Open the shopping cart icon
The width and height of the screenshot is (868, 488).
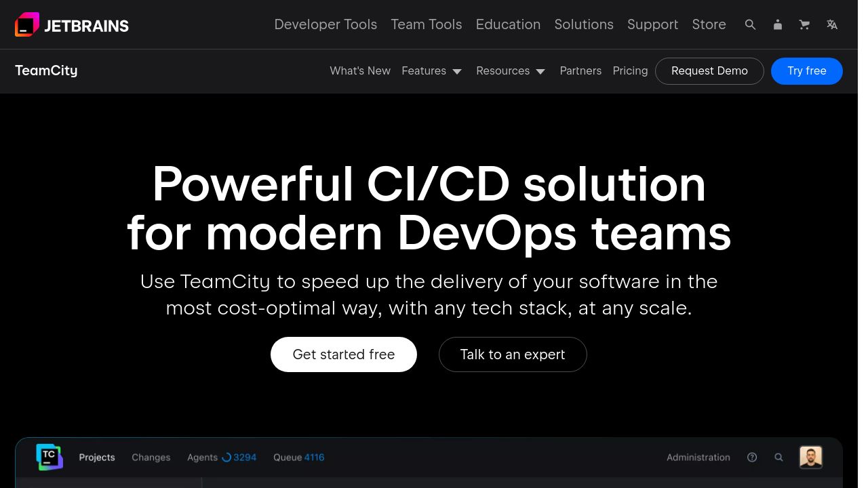click(804, 24)
